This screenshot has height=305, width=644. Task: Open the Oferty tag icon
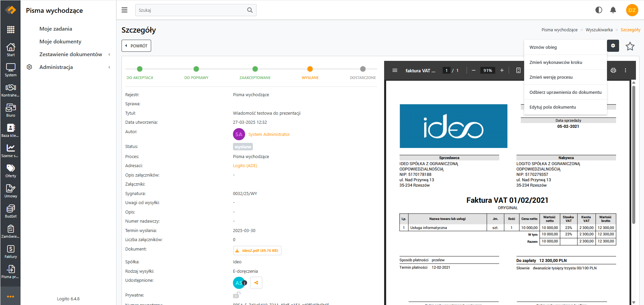(10, 170)
